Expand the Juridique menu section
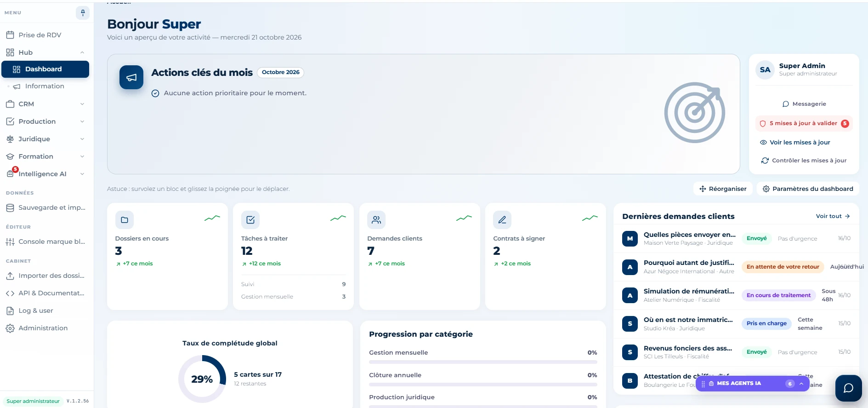Screen dimensions: 868x408 pos(82,139)
